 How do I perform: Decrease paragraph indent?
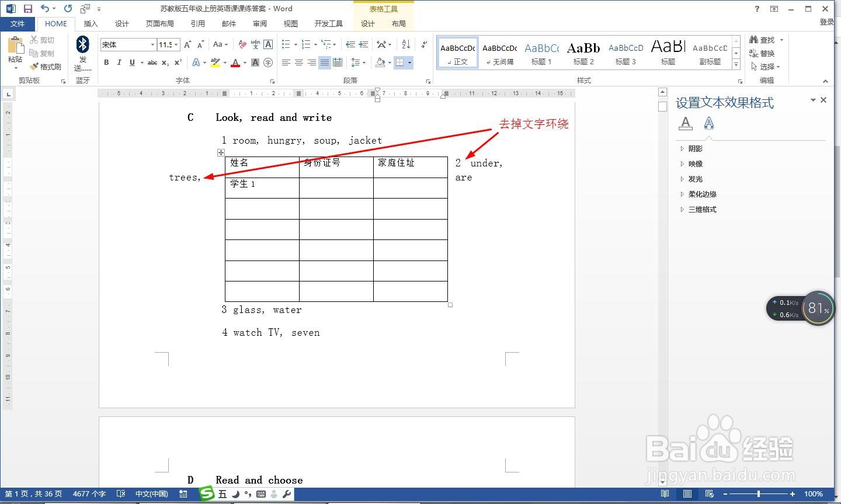click(x=350, y=44)
